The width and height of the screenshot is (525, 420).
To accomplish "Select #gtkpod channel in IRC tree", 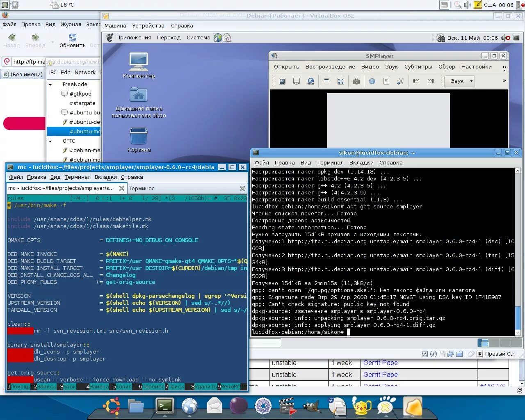I will pyautogui.click(x=80, y=94).
